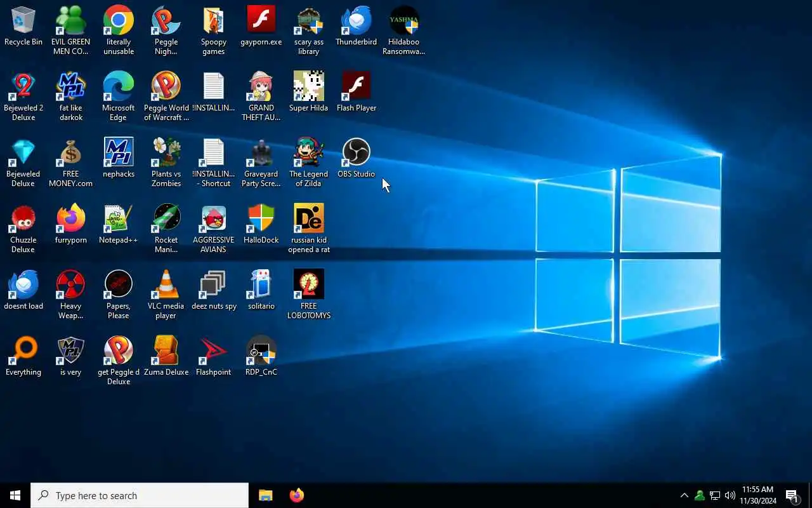The height and width of the screenshot is (508, 812).
Task: Open the Spoopy games folder
Action: click(x=214, y=30)
